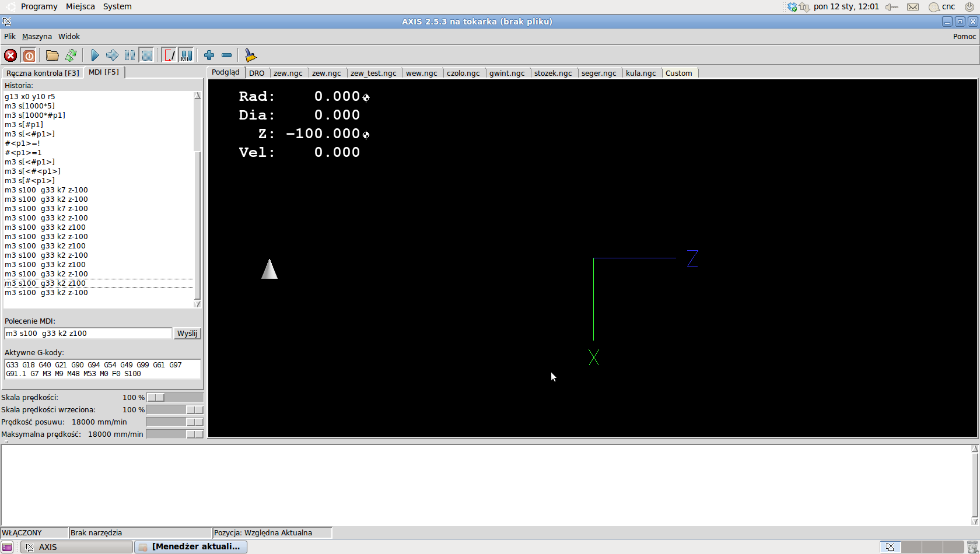The image size is (980, 554).
Task: Click the volume icon in tray
Action: click(891, 7)
